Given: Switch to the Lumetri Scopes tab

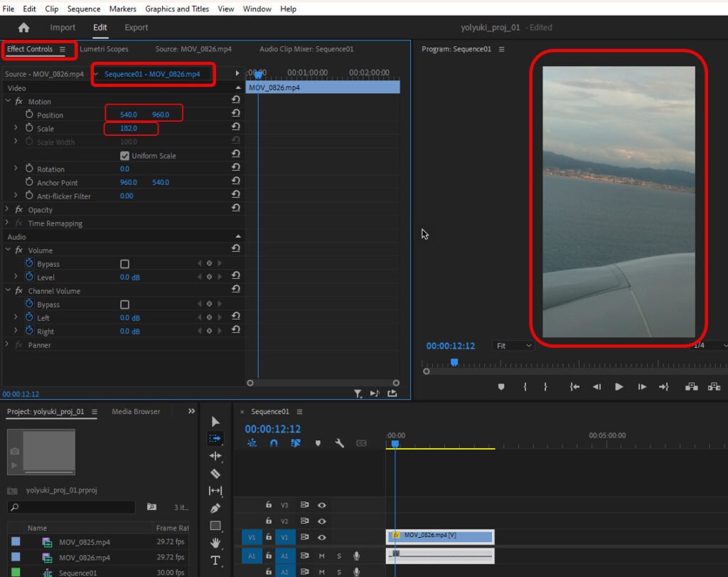Looking at the screenshot, I should pyautogui.click(x=104, y=49).
